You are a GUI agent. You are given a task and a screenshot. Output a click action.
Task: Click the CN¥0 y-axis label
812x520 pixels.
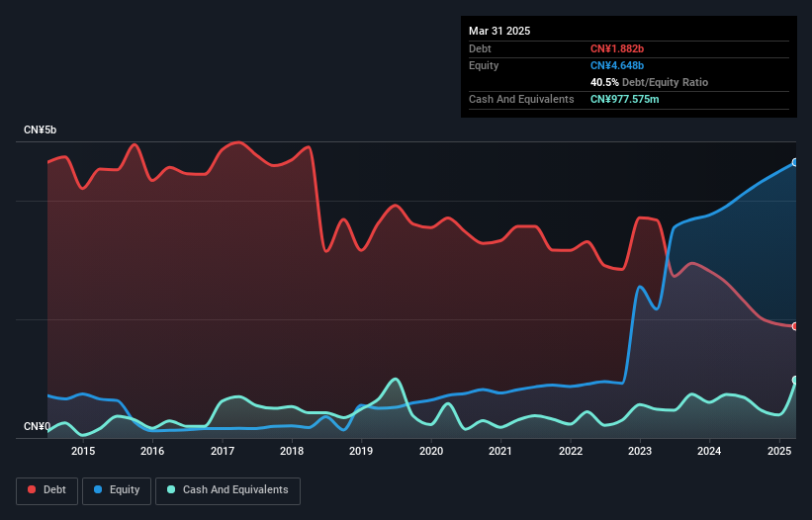(x=37, y=427)
